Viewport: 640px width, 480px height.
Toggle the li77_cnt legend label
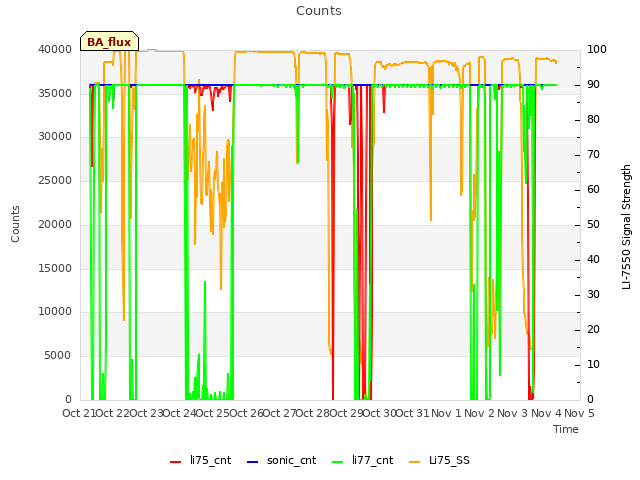click(373, 460)
